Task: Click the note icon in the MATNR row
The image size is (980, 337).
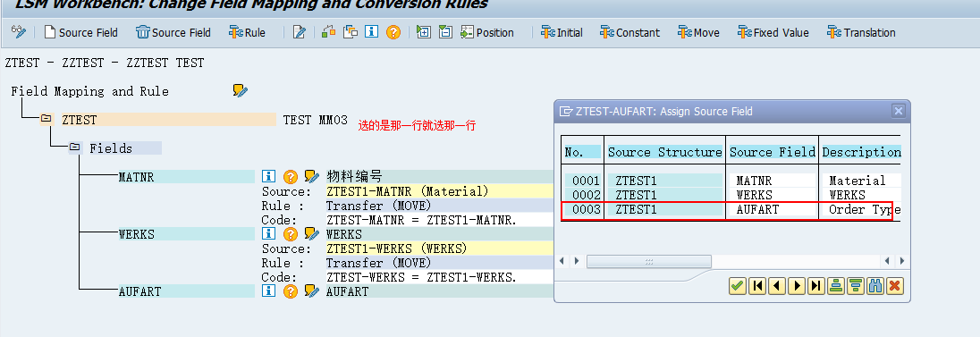Action: click(311, 177)
